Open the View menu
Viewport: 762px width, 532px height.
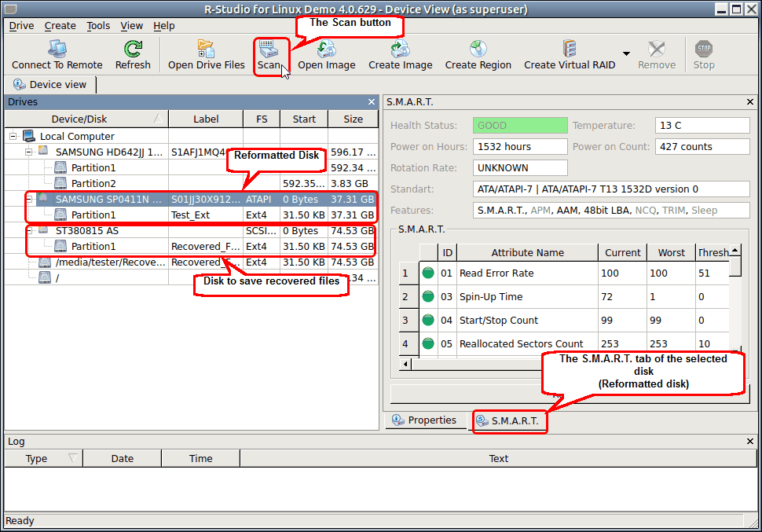point(132,26)
